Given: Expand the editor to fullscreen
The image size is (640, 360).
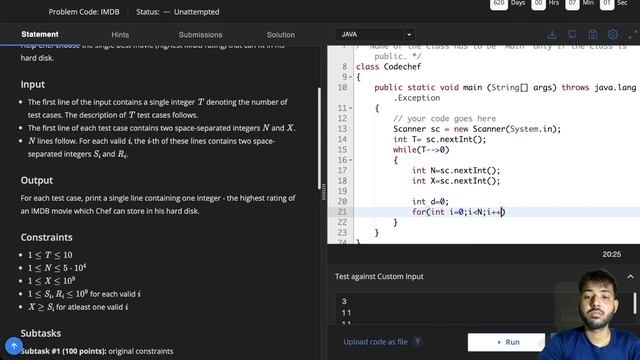Looking at the screenshot, I should pos(633,35).
